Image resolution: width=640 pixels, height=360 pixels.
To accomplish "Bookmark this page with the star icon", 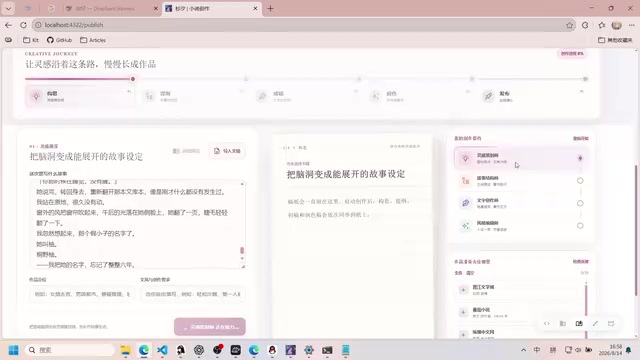I will pyautogui.click(x=569, y=25).
